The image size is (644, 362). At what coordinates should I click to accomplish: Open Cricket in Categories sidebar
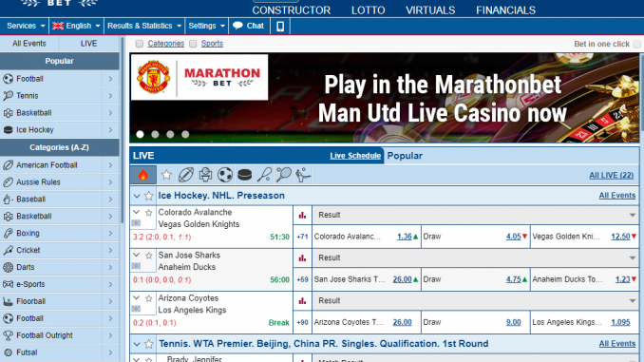(x=60, y=250)
